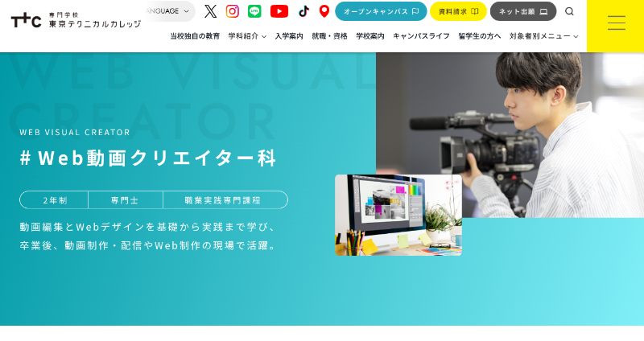Viewport: 644px width, 341px height.
Task: Open the LINE icon link
Action: tap(254, 11)
